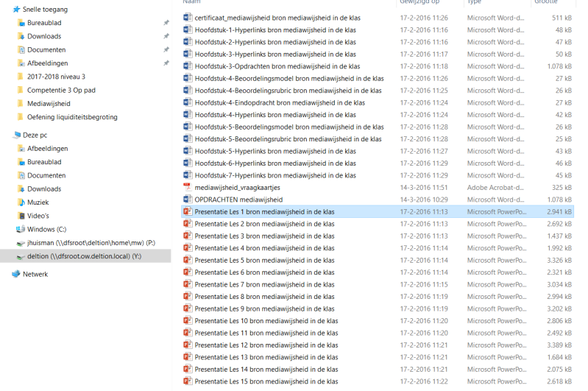Select Hoofdstuk-4-Eindopdracht file
588x391 pixels.
[280, 103]
